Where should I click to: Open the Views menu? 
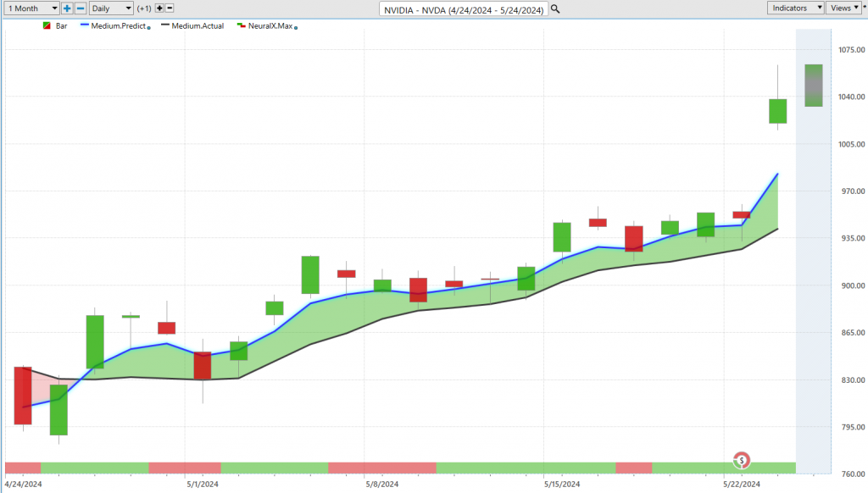coord(843,8)
